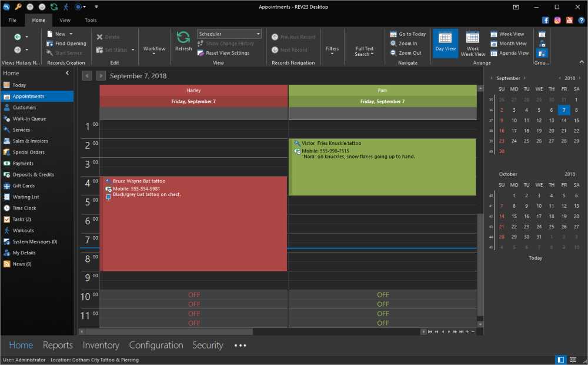Open the Filters dropdown
588x365 pixels.
tap(332, 50)
